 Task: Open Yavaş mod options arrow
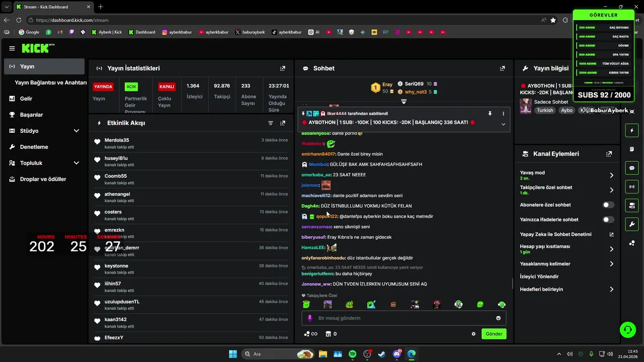click(x=611, y=175)
